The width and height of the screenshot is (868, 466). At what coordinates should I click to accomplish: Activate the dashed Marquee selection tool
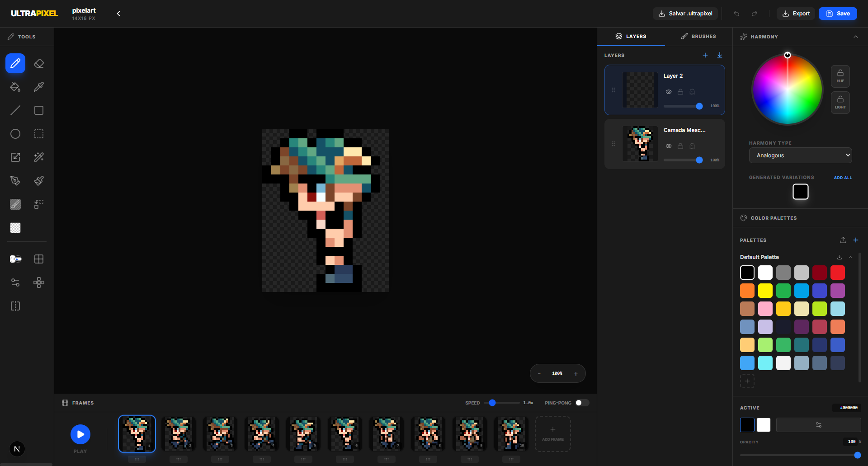click(39, 134)
